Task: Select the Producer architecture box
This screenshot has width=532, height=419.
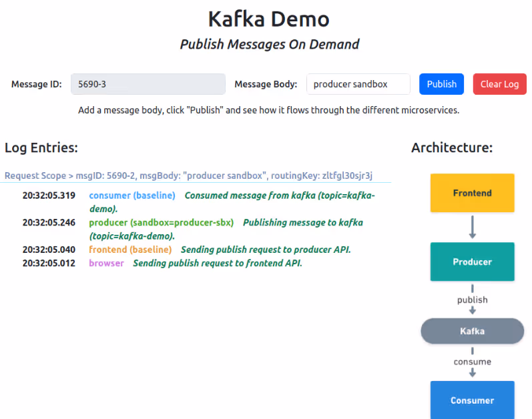Action: tap(473, 262)
